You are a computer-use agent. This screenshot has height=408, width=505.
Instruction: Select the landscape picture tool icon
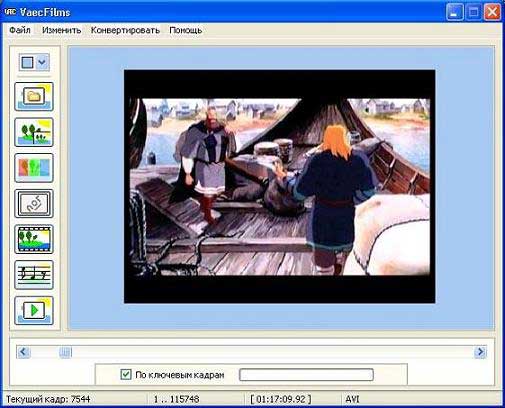[34, 132]
